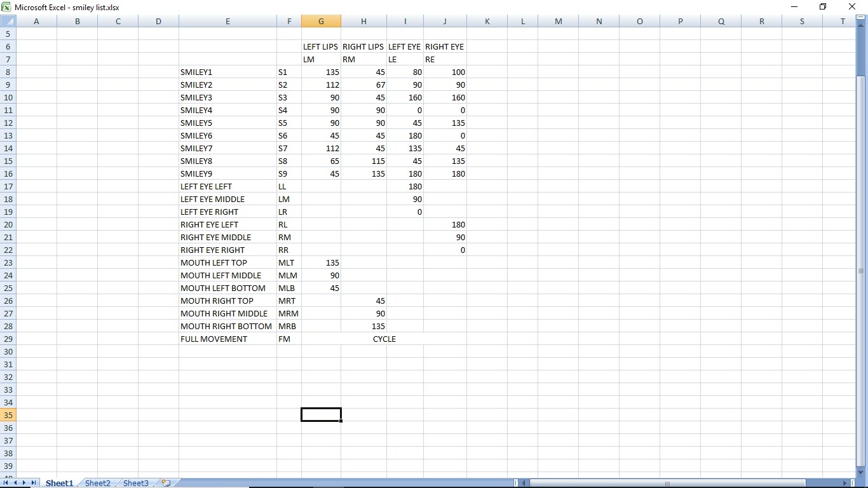Click the horizontal scrollbar right arrow
Image resolution: width=868 pixels, height=488 pixels.
[845, 483]
